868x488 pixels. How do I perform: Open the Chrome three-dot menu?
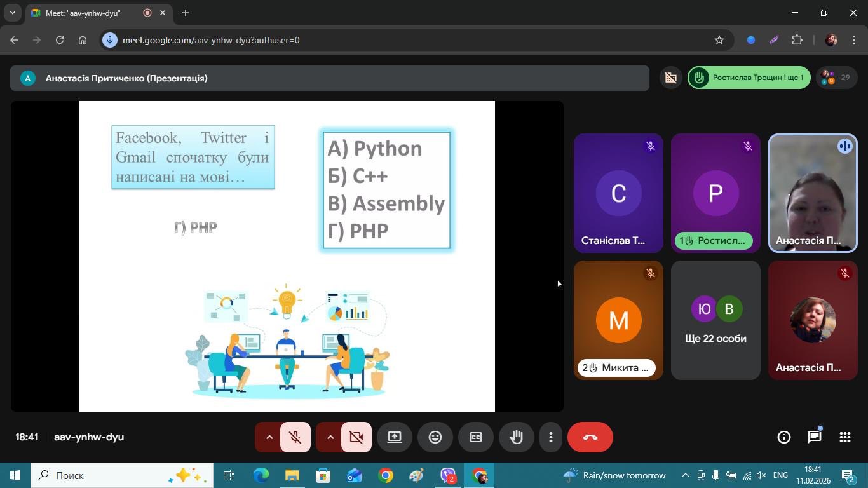point(854,40)
